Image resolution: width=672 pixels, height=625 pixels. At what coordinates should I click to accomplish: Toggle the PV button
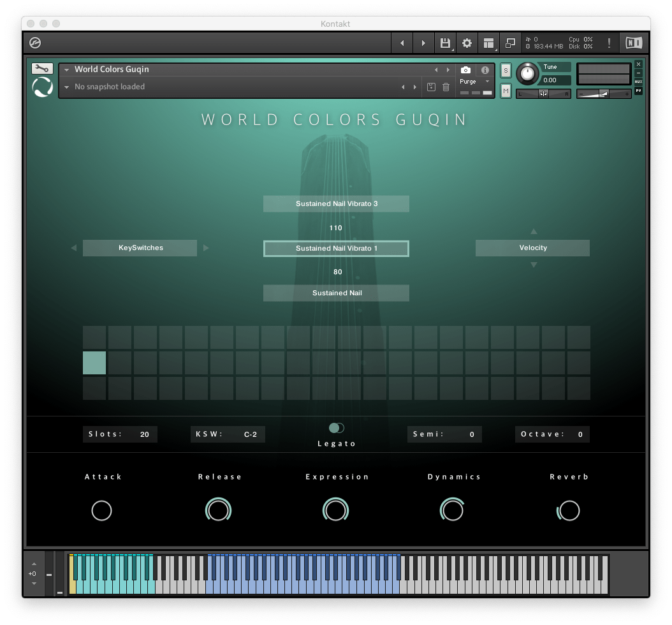638,91
